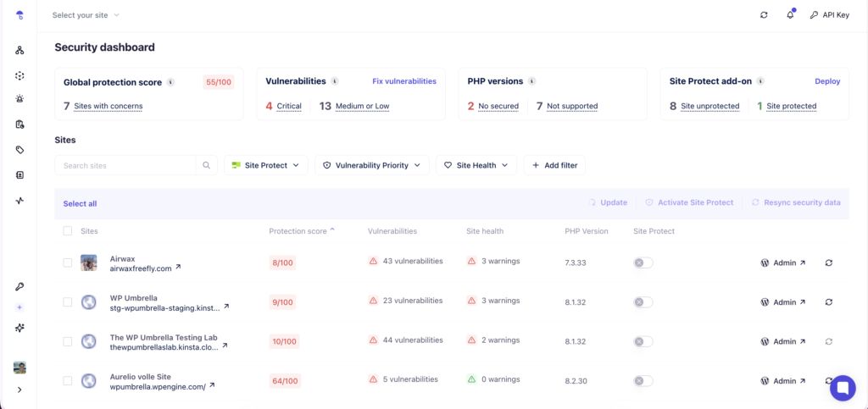Viewport: 868px width, 409px height.
Task: Enable Site Protect toggle for Airwax
Action: coord(643,263)
